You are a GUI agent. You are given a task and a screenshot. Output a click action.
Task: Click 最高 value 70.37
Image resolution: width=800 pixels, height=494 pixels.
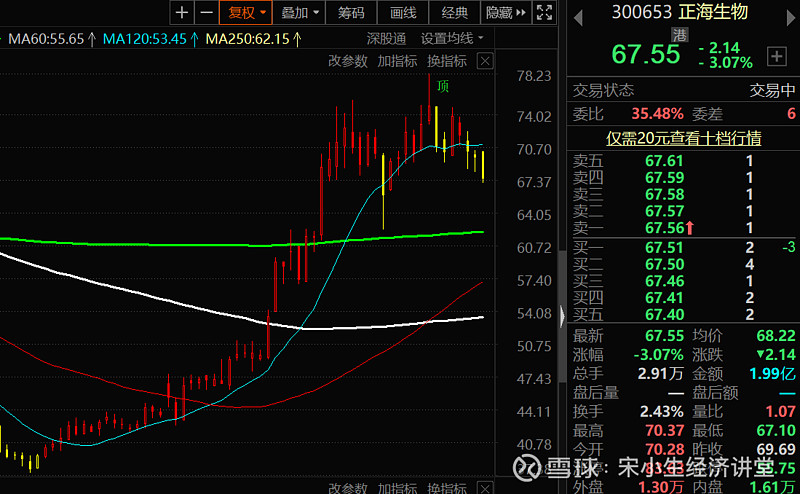click(x=664, y=431)
